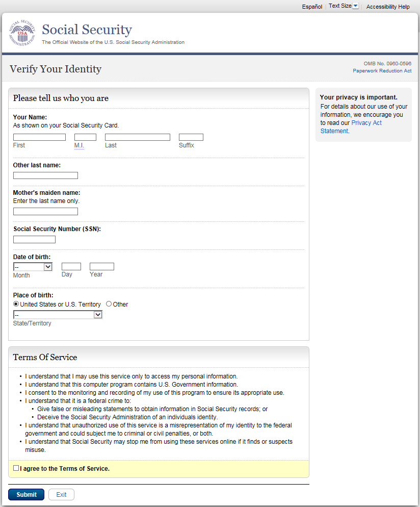Open Accessibility Help
420x507 pixels.
pyautogui.click(x=388, y=7)
